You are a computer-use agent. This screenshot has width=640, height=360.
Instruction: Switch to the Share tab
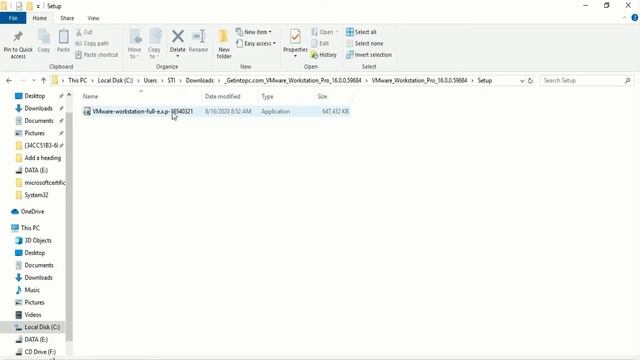coord(67,18)
